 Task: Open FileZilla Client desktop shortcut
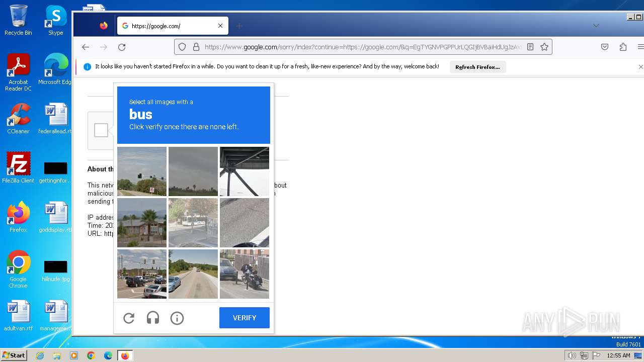18,168
